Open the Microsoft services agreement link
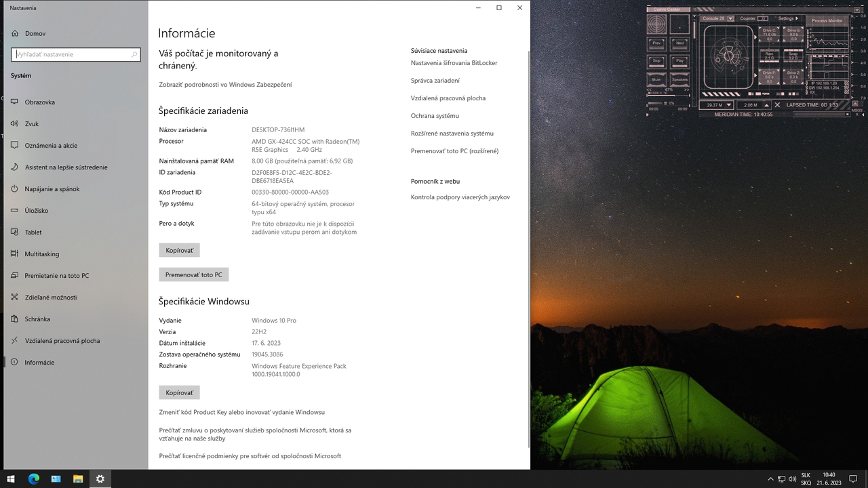 pos(255,434)
